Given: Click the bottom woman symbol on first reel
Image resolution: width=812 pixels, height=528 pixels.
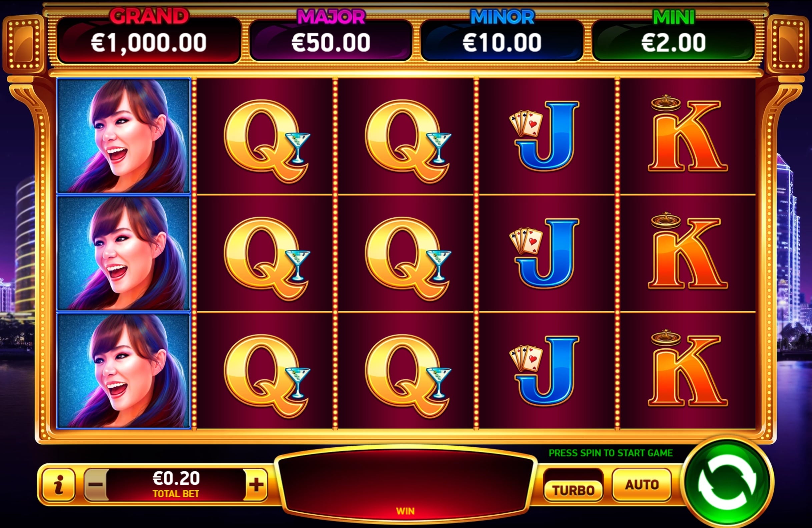Looking at the screenshot, I should click(123, 370).
